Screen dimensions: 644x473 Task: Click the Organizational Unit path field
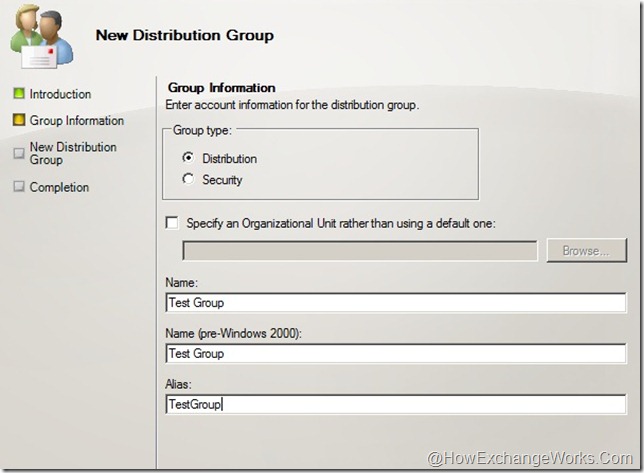tap(360, 250)
